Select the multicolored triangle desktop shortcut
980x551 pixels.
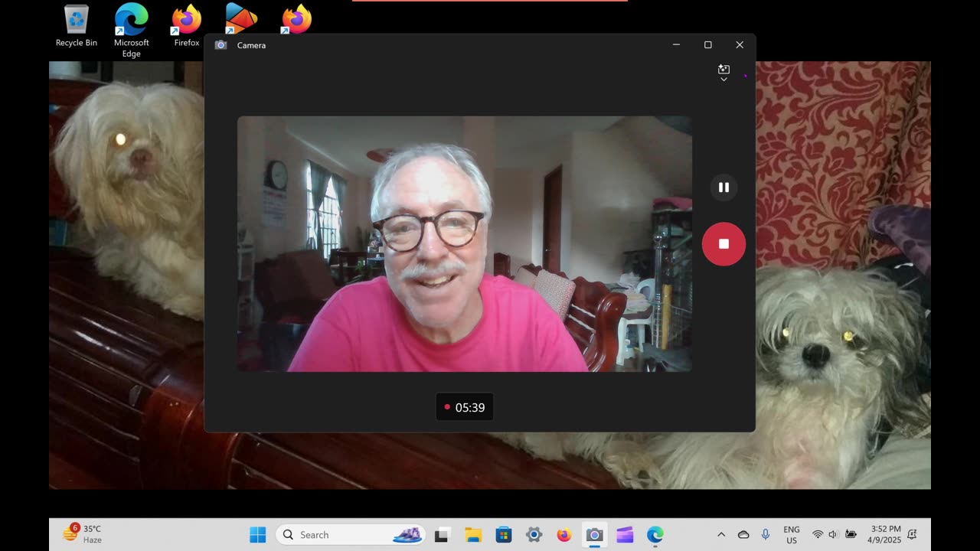pos(240,19)
